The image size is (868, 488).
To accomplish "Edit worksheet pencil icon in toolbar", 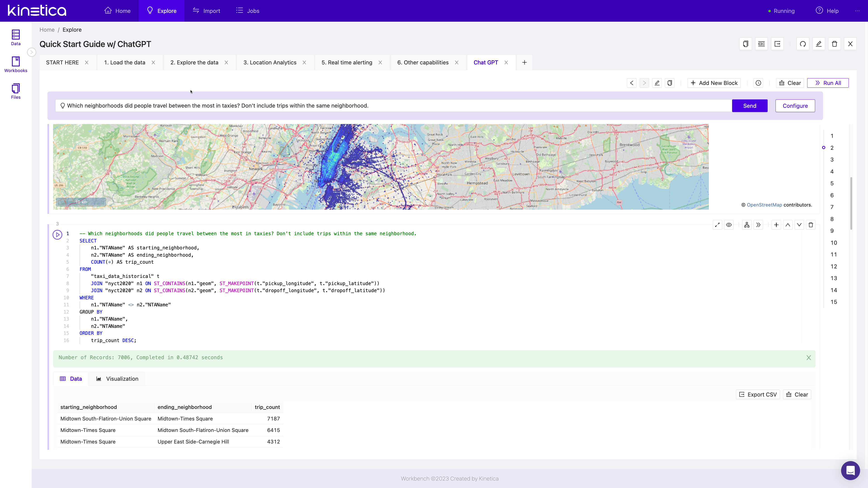I will (x=657, y=83).
